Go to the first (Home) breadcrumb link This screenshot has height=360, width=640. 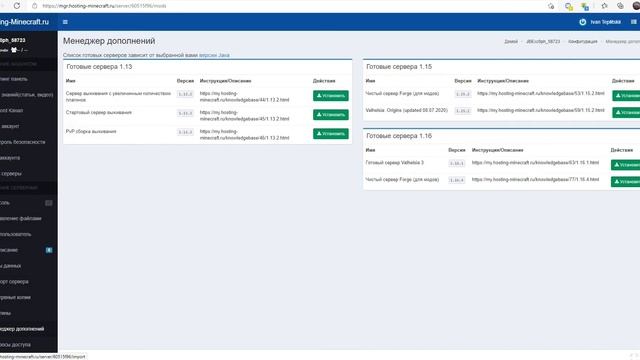point(511,42)
